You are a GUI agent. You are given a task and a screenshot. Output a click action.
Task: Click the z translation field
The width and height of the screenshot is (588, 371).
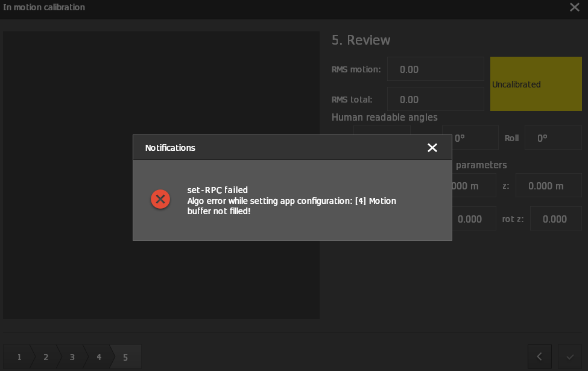pos(548,186)
